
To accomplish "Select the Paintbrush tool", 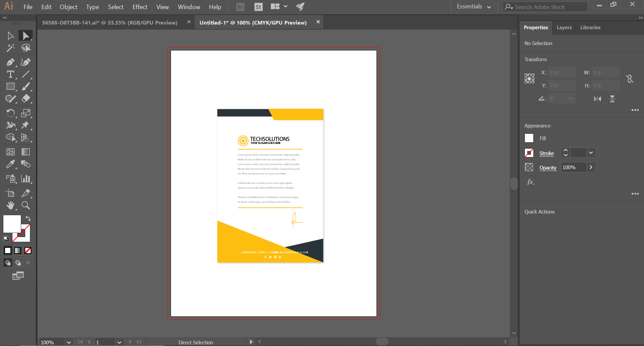I will pos(26,86).
